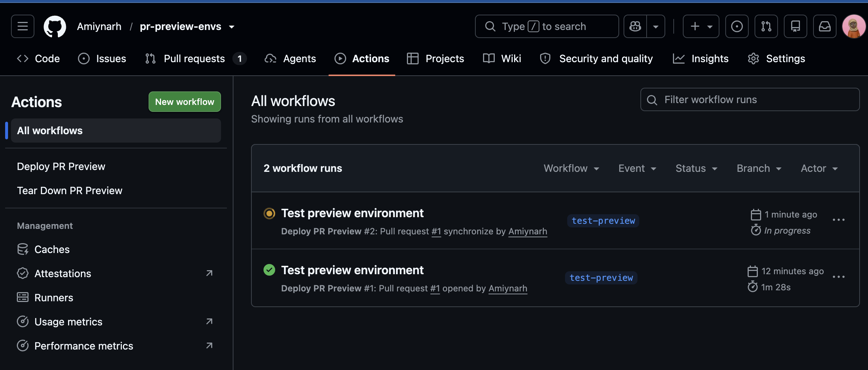The width and height of the screenshot is (868, 370).
Task: Expand the Copilot dropdown arrow
Action: 656,26
